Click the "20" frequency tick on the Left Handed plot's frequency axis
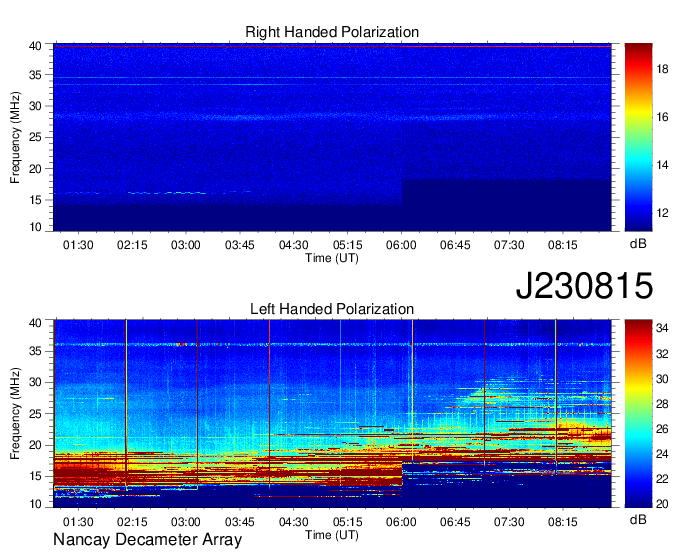 point(35,445)
